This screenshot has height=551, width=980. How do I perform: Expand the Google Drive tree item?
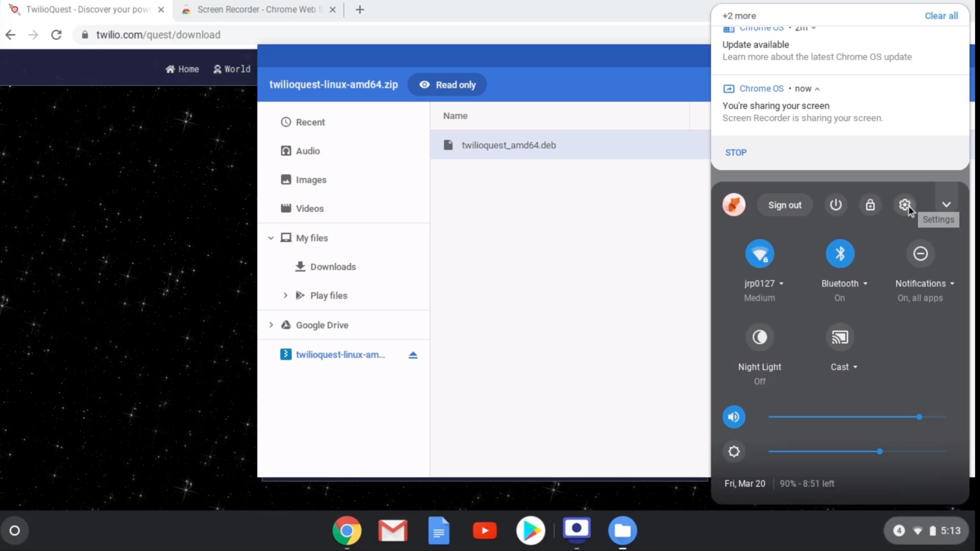(271, 325)
